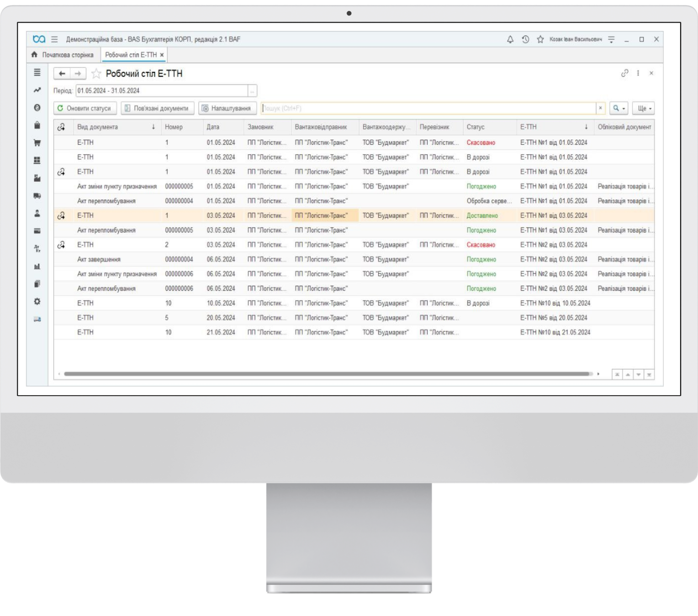
Task: Open the main hamburger menu
Action: click(54, 39)
